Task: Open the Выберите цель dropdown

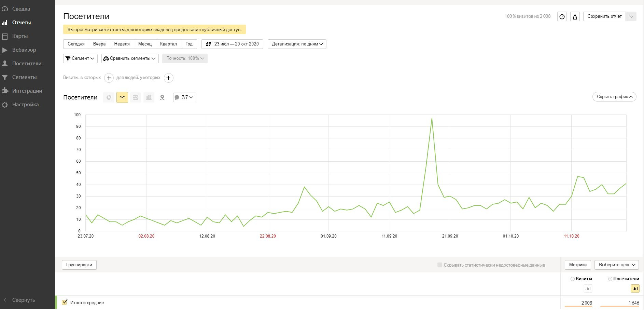Action: click(x=616, y=265)
